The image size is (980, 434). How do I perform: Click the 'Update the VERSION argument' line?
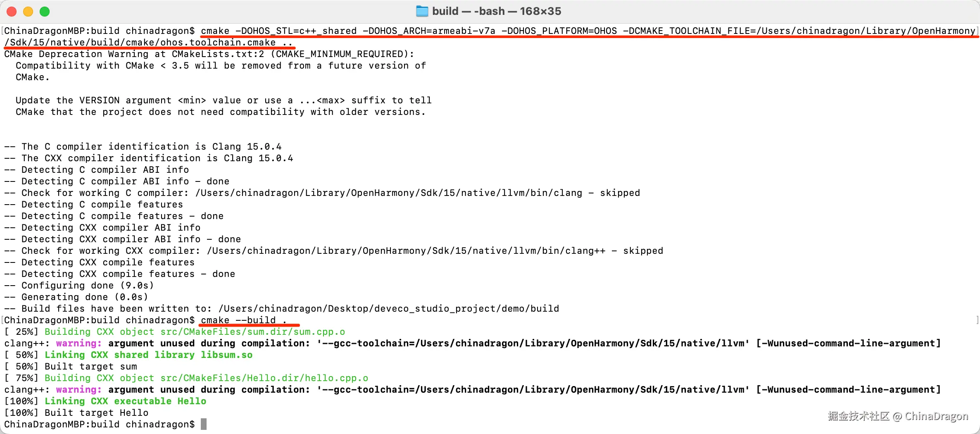point(224,100)
